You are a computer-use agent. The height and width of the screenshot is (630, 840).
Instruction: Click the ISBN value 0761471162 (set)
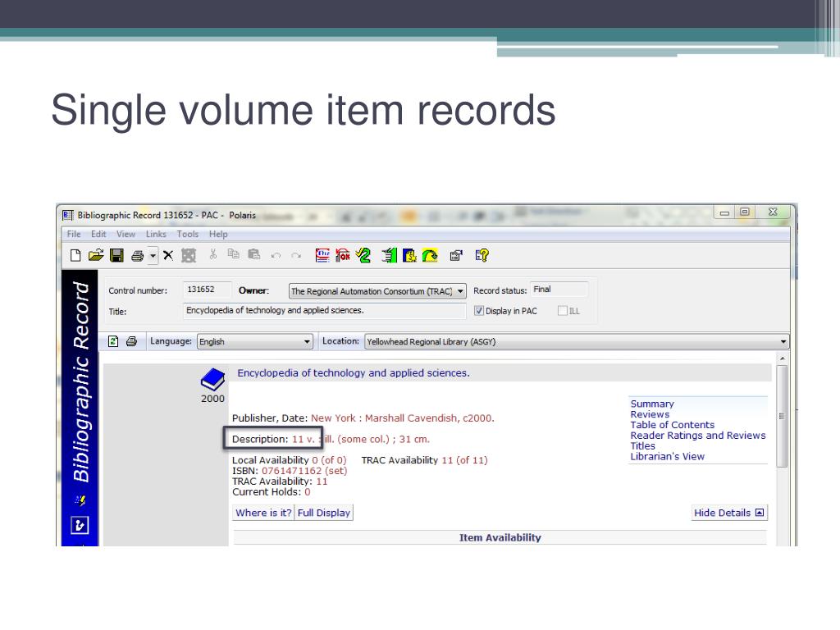pos(304,471)
